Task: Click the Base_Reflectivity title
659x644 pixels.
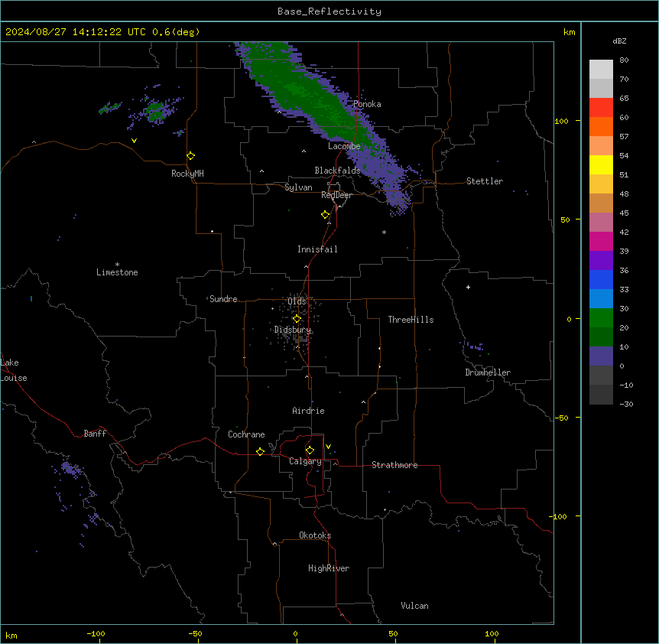Action: 329,11
